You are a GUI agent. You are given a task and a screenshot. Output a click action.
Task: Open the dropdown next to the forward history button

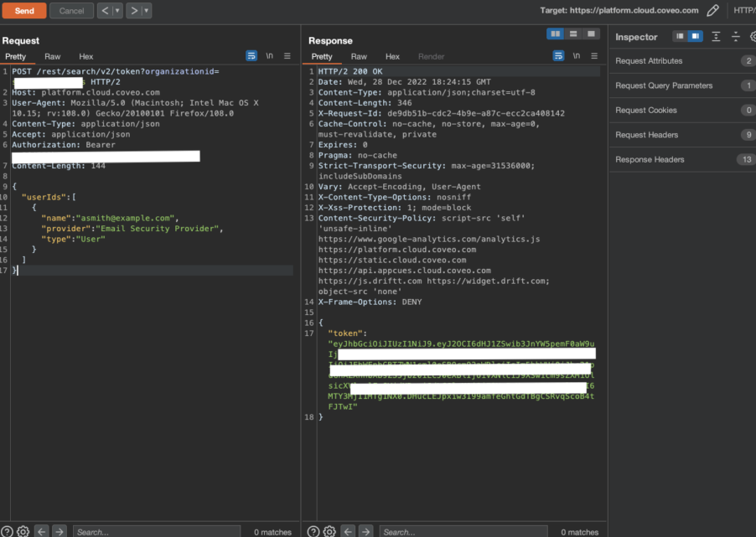146,10
